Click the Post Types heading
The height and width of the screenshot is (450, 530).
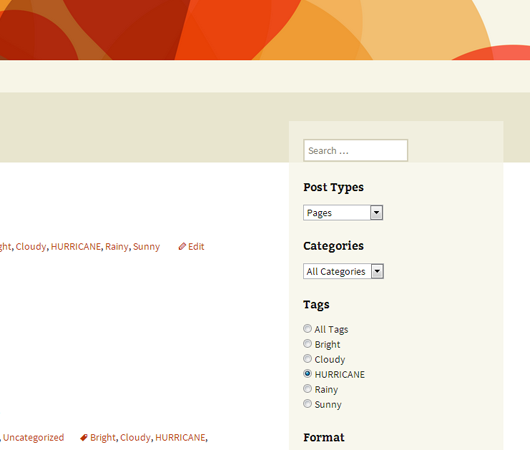point(333,187)
